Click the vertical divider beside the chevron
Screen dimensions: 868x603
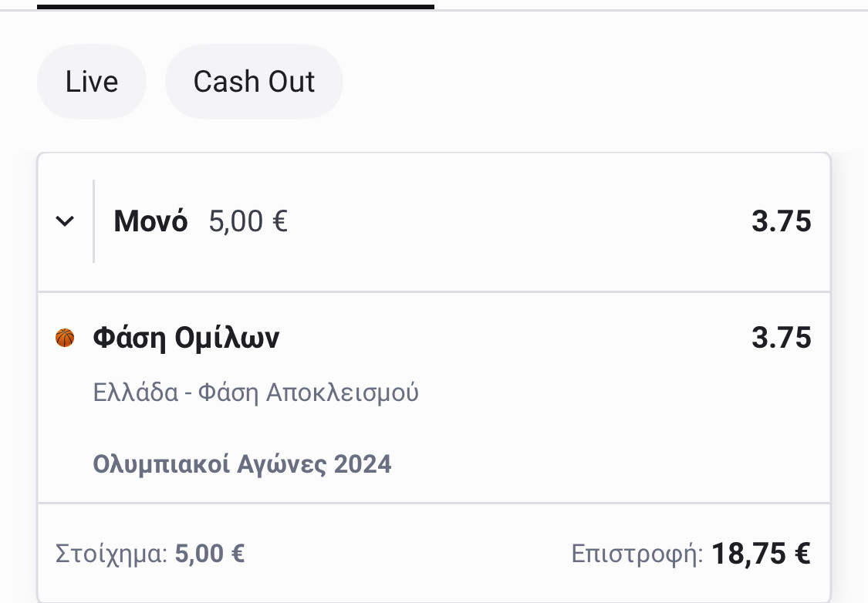click(94, 222)
